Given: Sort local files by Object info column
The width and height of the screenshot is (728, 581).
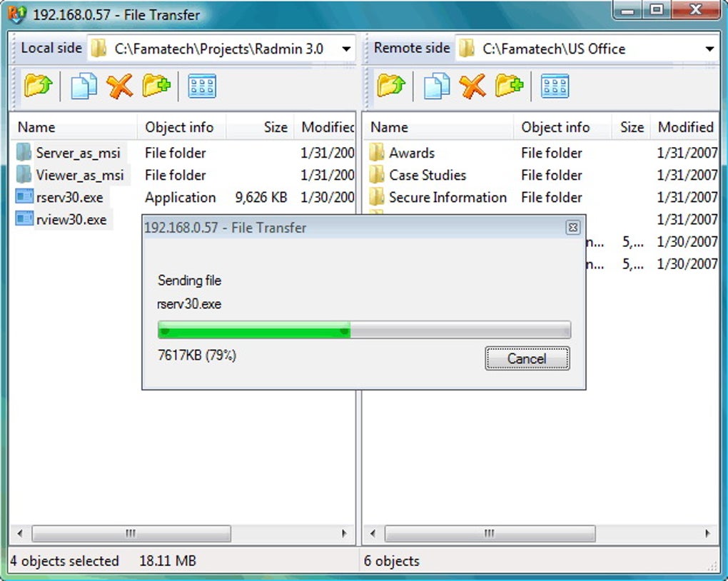Looking at the screenshot, I should point(181,127).
